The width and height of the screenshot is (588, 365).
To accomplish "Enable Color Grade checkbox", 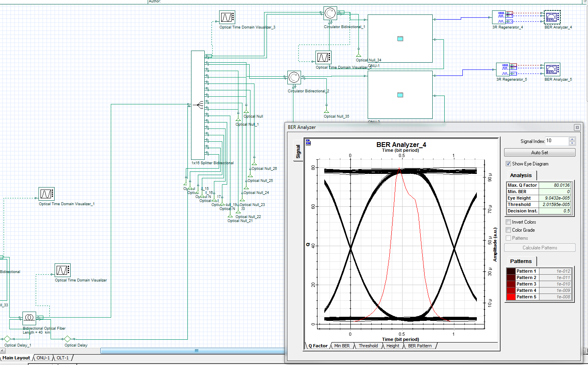I will tap(509, 230).
